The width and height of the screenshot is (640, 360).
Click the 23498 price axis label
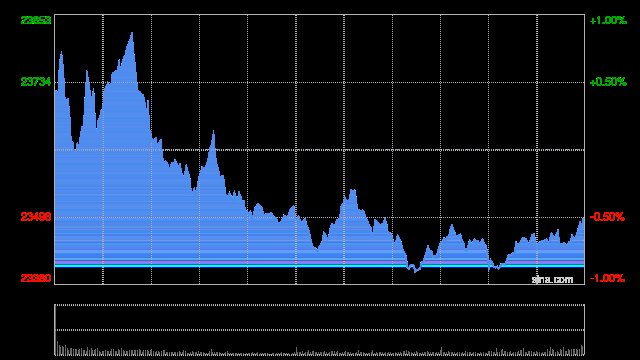click(36, 217)
